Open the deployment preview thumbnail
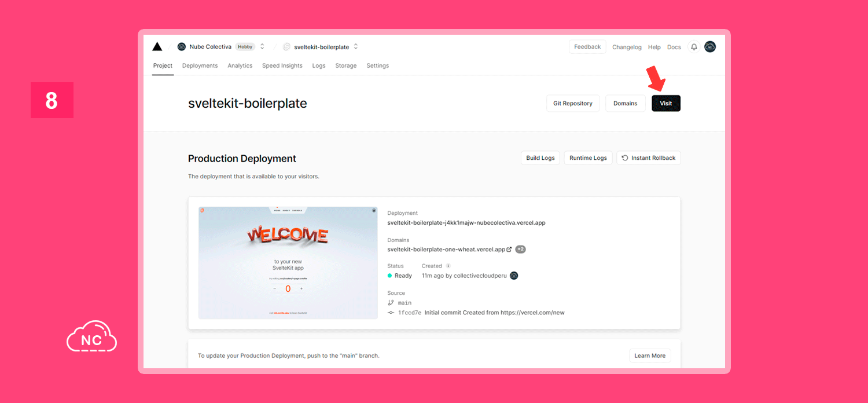The image size is (868, 403). tap(288, 263)
